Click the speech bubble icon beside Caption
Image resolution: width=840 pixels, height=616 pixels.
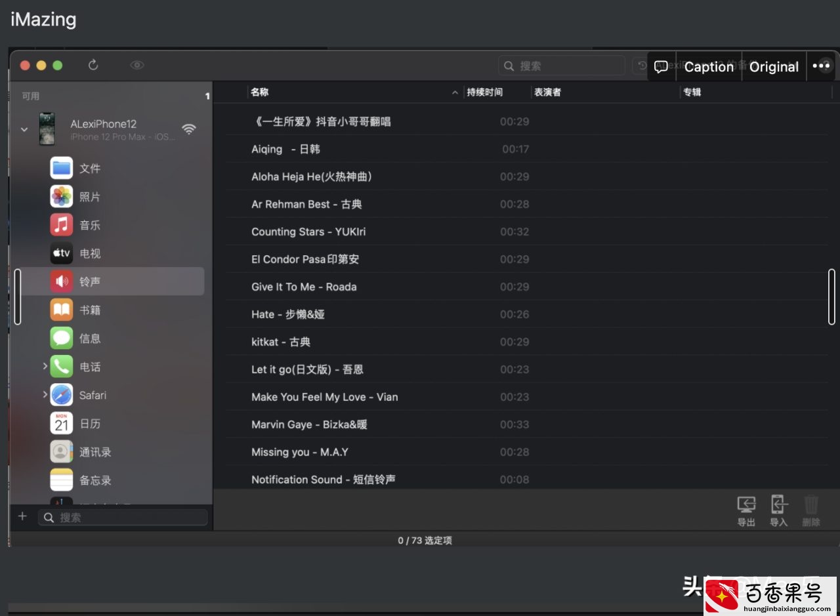point(661,66)
